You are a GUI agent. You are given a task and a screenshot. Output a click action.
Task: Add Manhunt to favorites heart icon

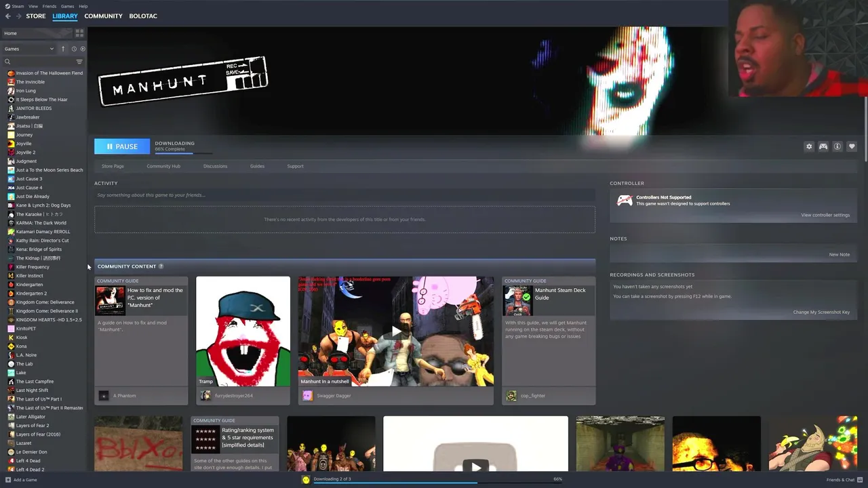coord(852,146)
